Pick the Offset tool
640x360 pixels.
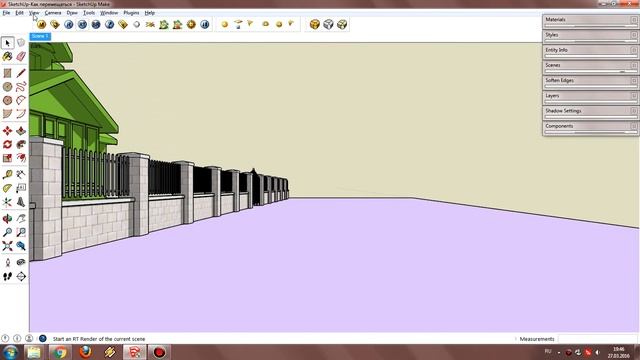tap(21, 158)
